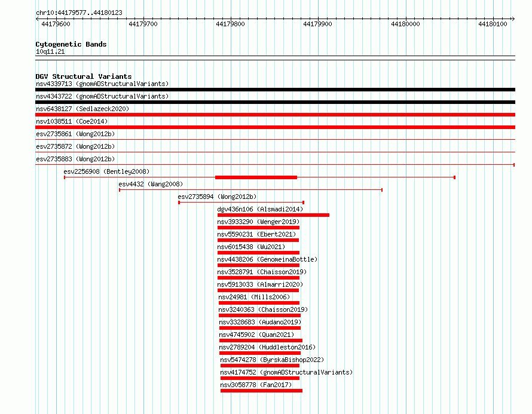This screenshot has width=532, height=414.
Task: Click the esv2735894 (Wong2012b) label
Action: coord(217,197)
